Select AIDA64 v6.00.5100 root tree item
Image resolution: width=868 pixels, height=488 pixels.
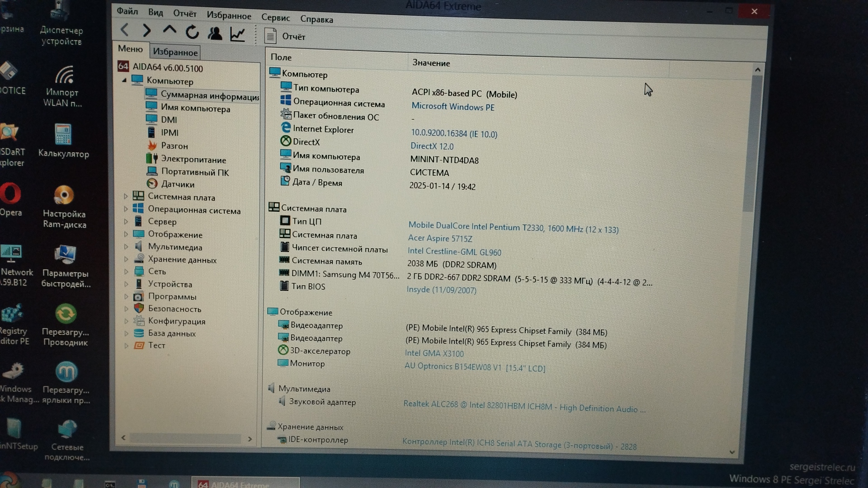(x=160, y=67)
